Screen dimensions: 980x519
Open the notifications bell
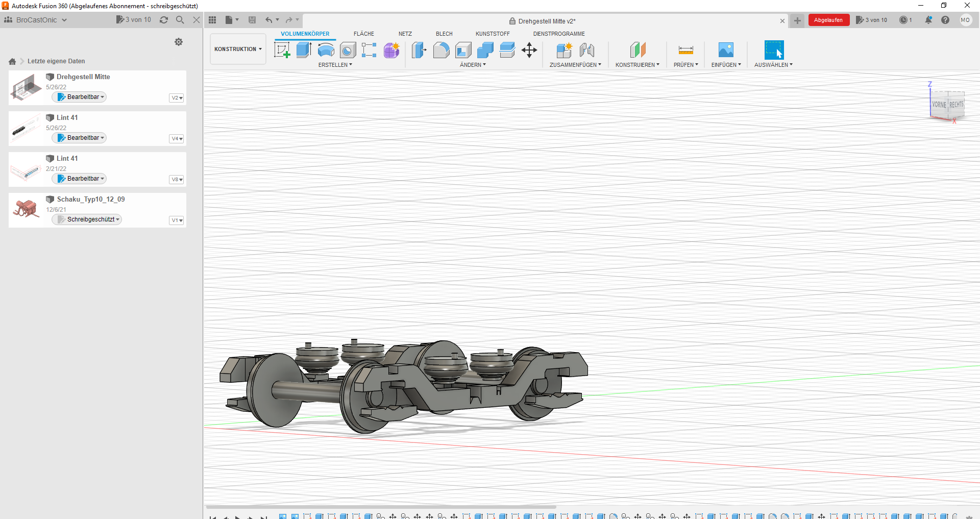point(928,20)
